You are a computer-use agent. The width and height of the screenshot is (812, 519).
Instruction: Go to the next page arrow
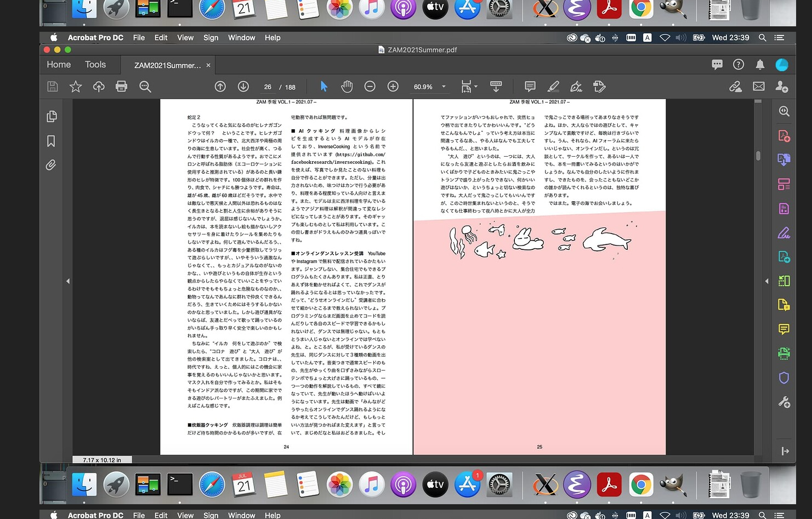pos(243,87)
